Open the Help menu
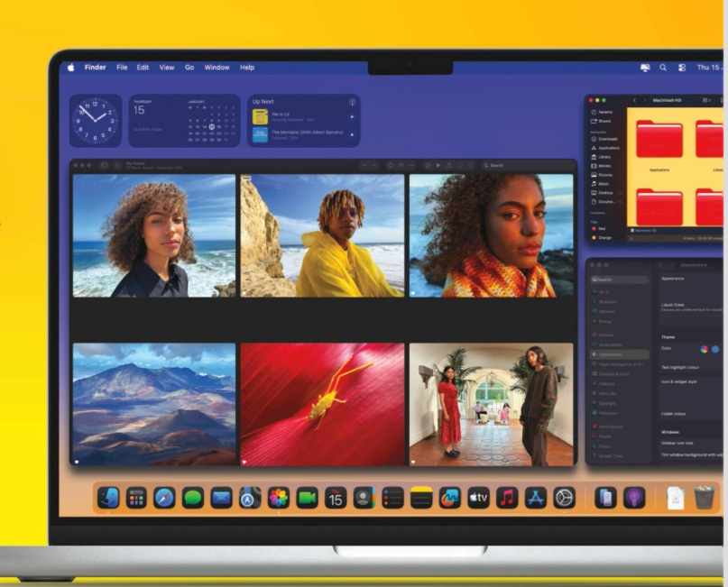Screen dimensions: 728x587 247,68
